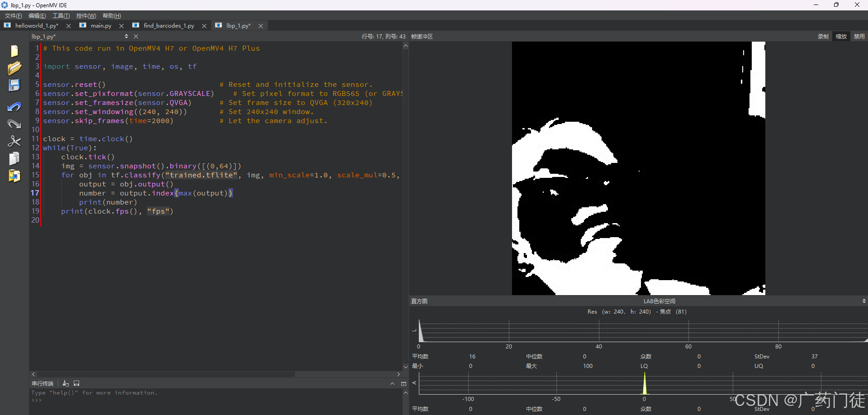The height and width of the screenshot is (415, 868).
Task: Collapse the serial terminal with the chevron
Action: 393,383
